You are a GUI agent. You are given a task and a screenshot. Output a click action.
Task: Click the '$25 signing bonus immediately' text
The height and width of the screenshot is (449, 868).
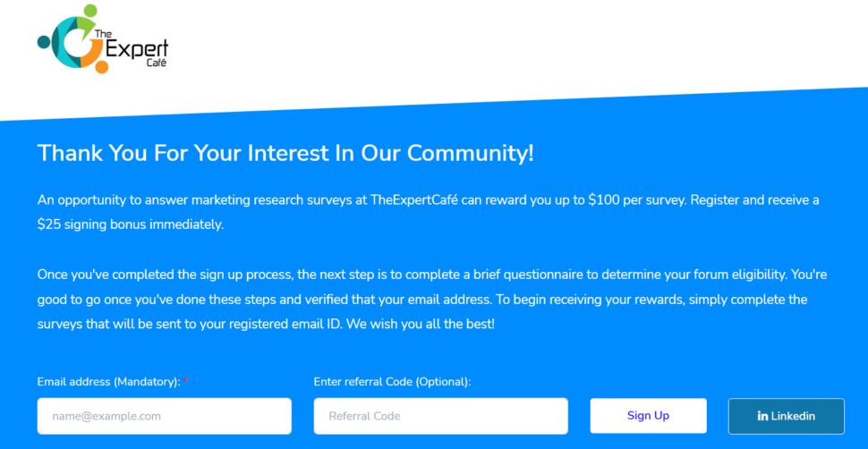coord(130,226)
